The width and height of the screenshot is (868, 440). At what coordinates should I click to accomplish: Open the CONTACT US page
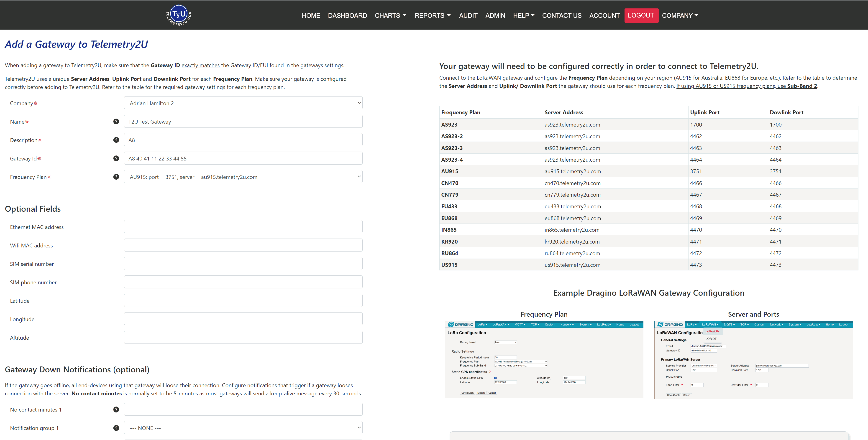click(x=562, y=15)
